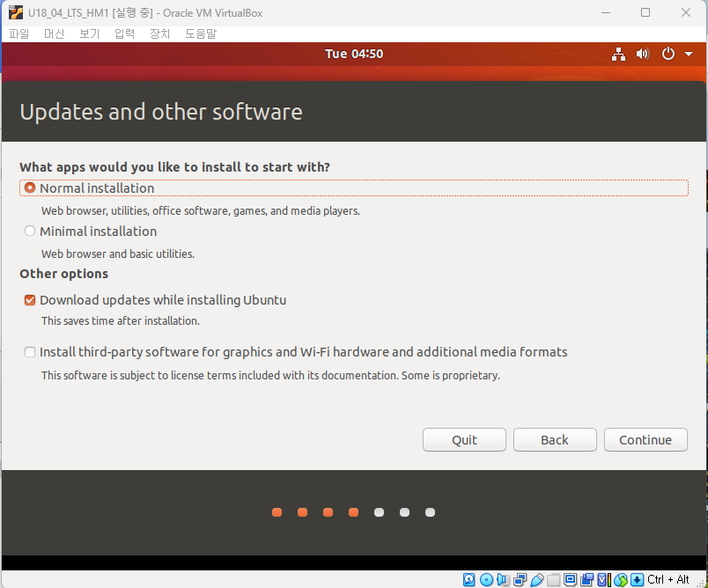708x588 pixels.
Task: Click the Ubuntu volume speaker icon
Action: 643,55
